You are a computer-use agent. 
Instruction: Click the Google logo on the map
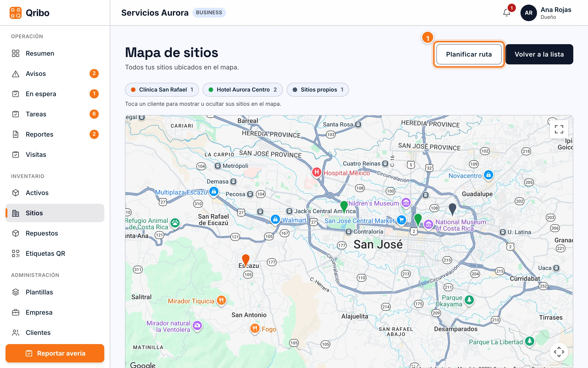coord(143,365)
